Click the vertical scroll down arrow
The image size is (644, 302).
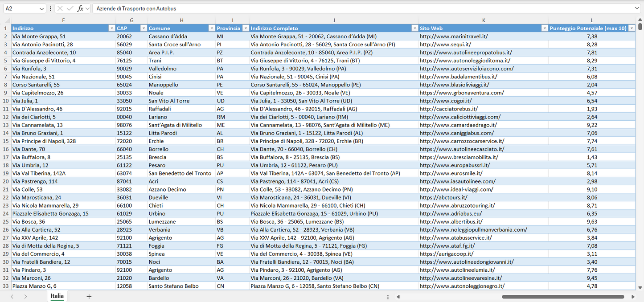[x=640, y=288]
